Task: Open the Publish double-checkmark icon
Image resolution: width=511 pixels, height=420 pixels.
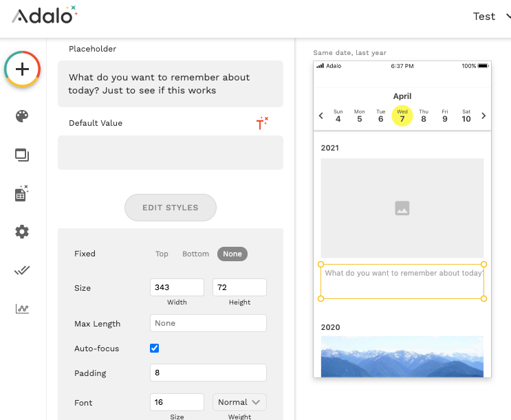Action: coord(22,270)
